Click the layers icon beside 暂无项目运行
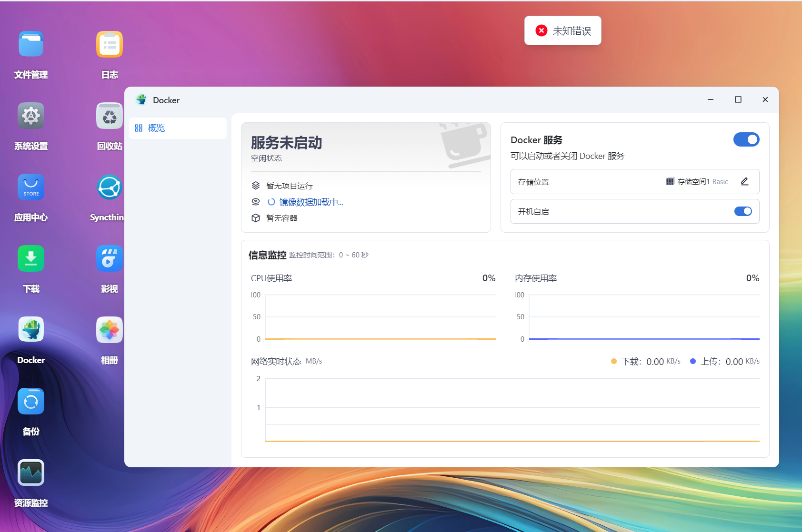The width and height of the screenshot is (802, 532). (x=256, y=186)
